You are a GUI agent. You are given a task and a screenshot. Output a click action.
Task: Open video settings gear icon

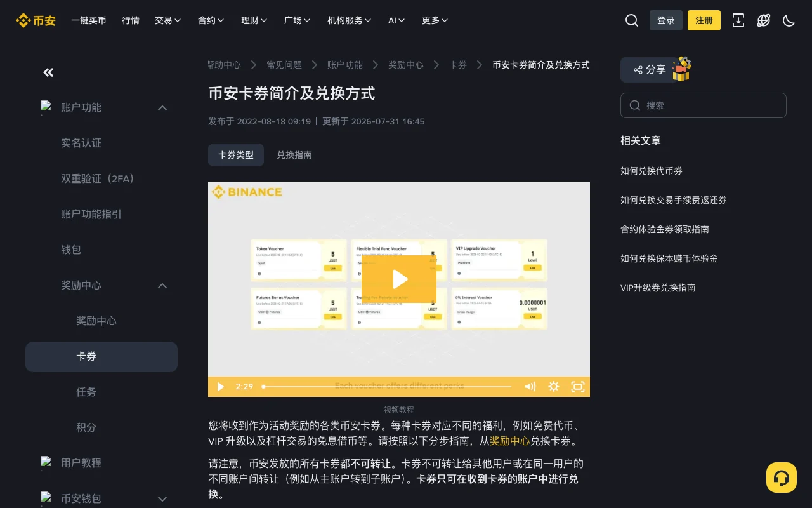coord(554,386)
